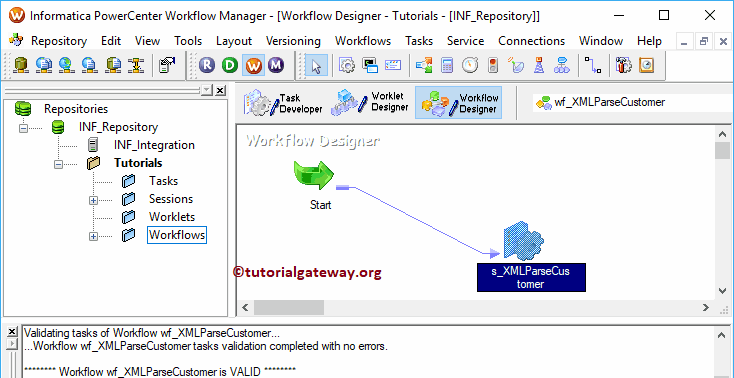The image size is (734, 378).
Task: Click the Decision task arrow icon
Action: pyautogui.click(x=424, y=65)
